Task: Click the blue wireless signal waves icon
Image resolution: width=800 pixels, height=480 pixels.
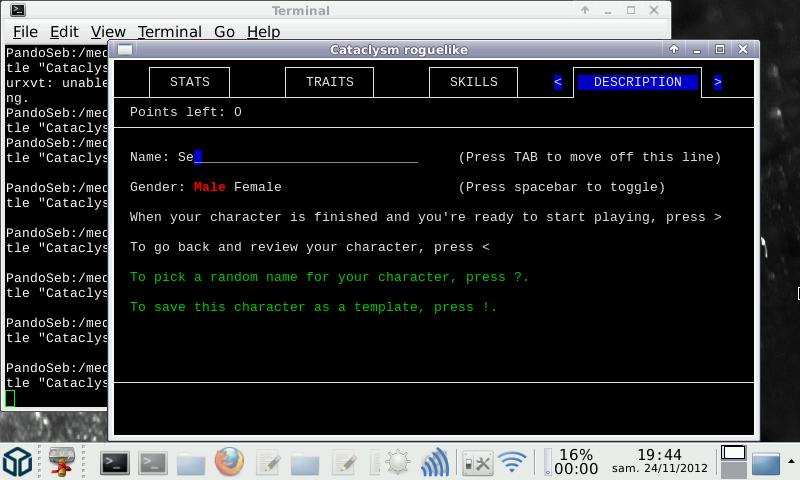Action: click(435, 462)
